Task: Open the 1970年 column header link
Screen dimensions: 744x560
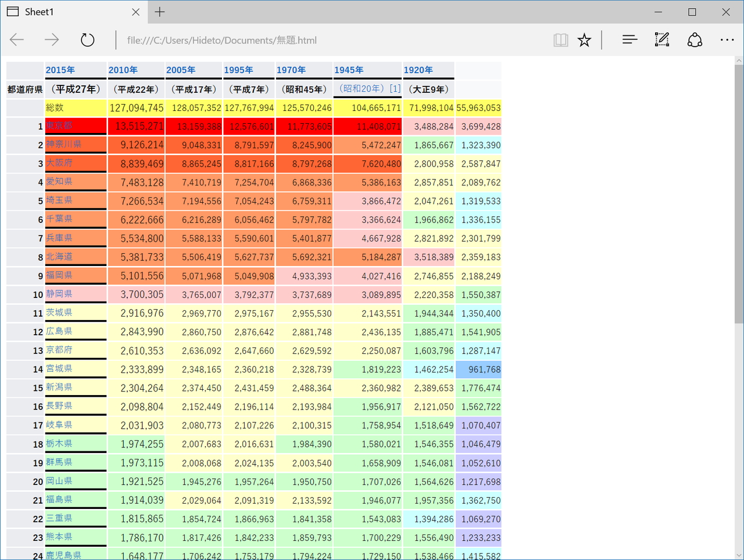Action: 291,70
